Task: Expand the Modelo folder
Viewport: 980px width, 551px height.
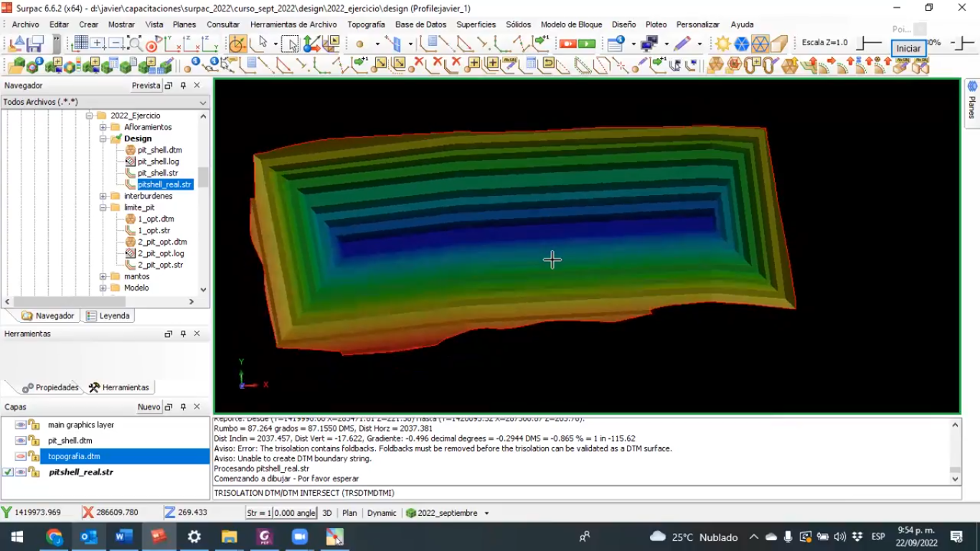Action: (103, 288)
